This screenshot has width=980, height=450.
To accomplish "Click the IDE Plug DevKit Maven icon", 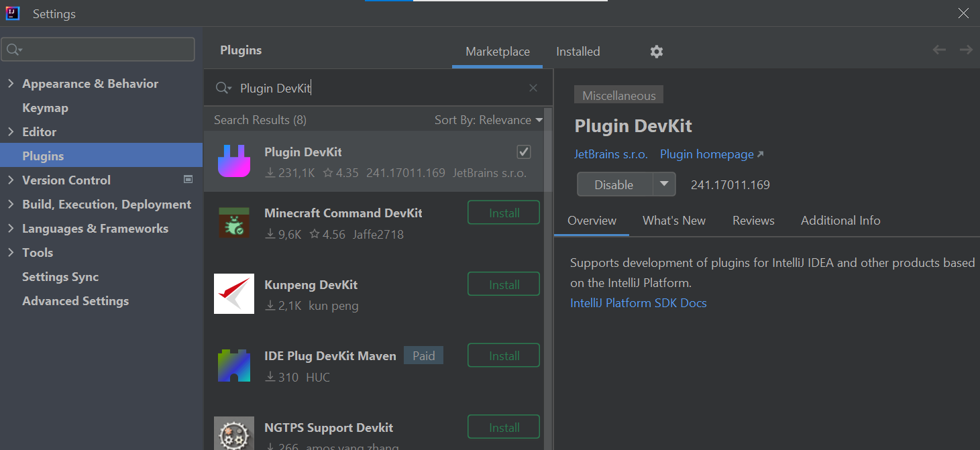I will coord(233,365).
